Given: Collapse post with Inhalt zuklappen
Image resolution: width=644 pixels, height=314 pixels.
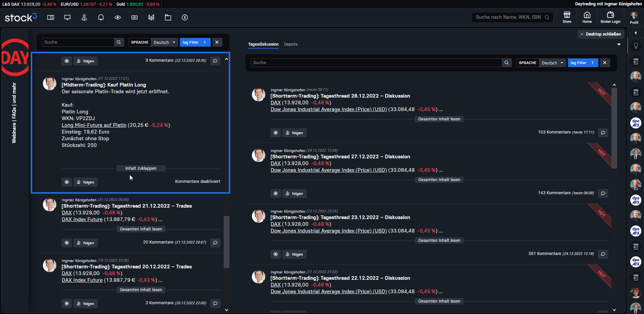Looking at the screenshot, I should point(141,168).
